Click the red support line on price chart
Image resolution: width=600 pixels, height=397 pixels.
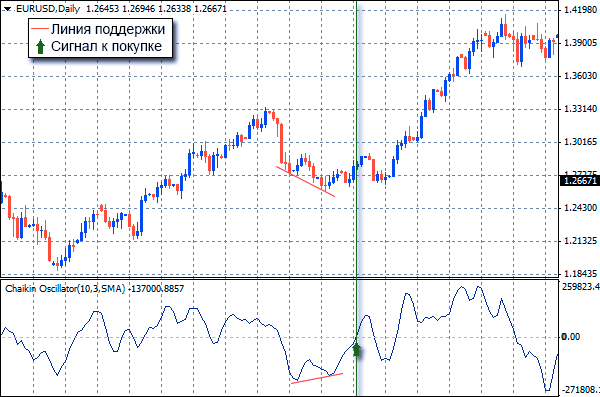coord(305,181)
